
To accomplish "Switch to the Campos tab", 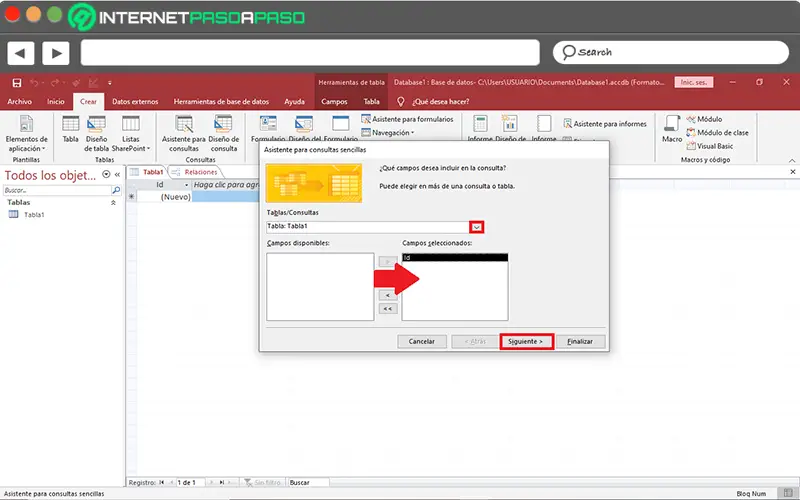I will tap(334, 102).
